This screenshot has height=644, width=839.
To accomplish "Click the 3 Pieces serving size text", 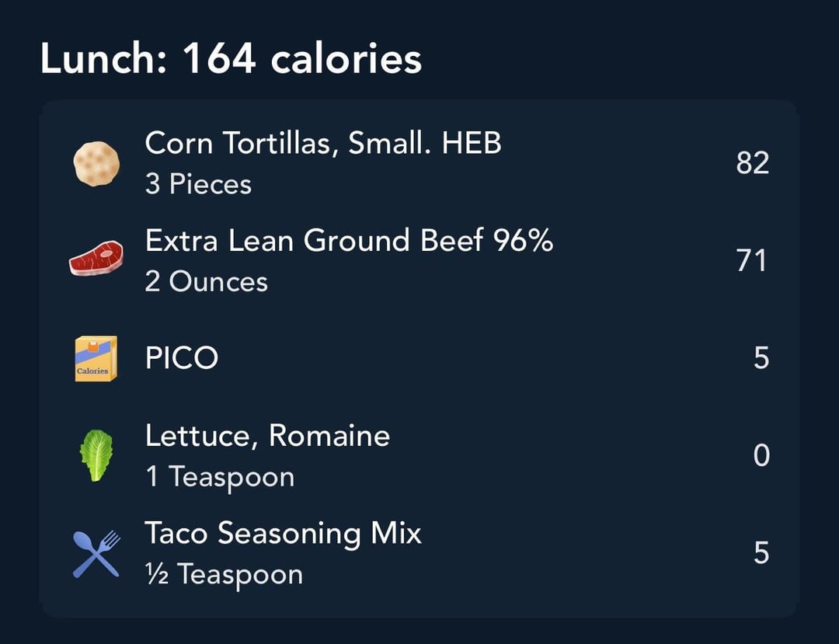I will 198,185.
